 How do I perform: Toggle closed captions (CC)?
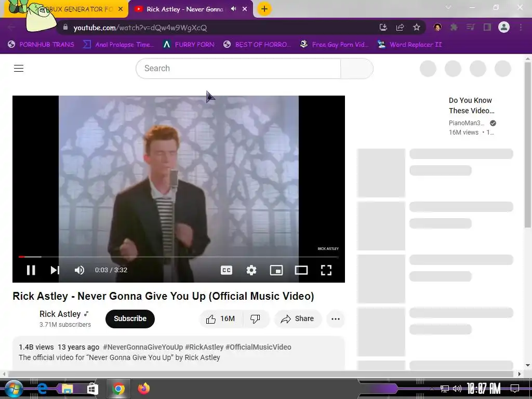(x=227, y=270)
